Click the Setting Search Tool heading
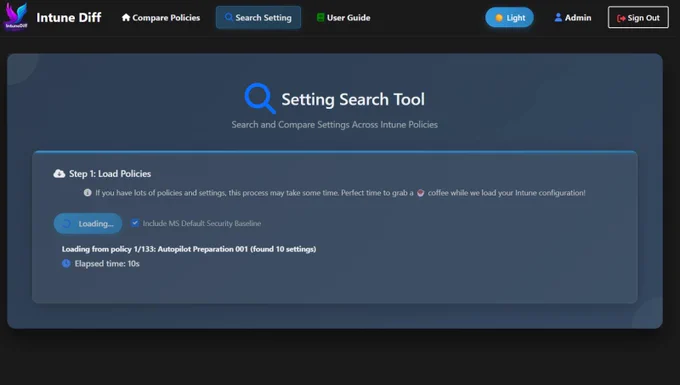Screen dimensions: 680x385 (x=353, y=99)
